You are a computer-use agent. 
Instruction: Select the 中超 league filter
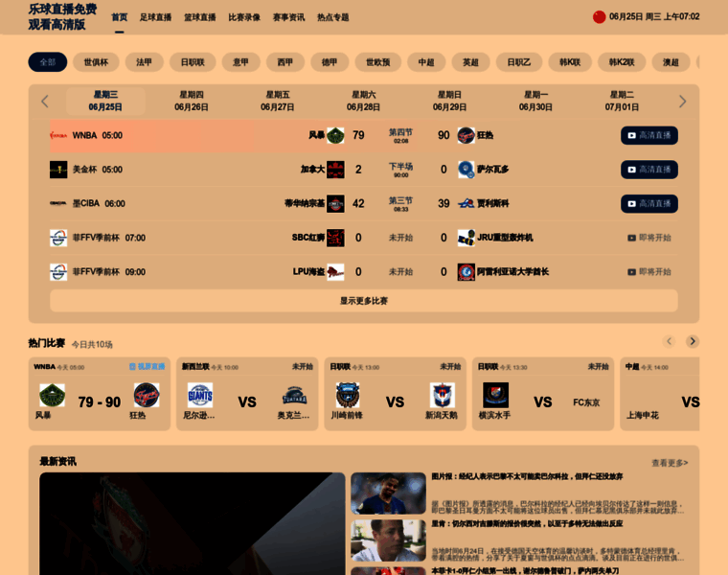point(426,62)
